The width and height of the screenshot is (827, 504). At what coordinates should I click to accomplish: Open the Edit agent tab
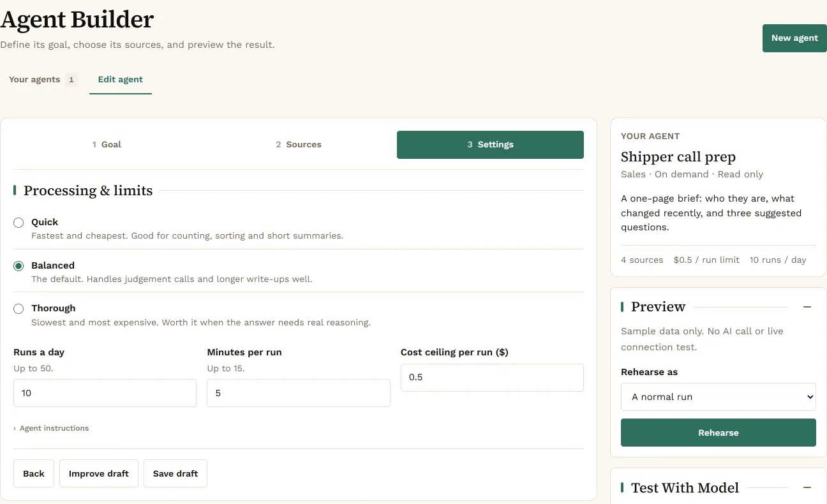click(121, 80)
